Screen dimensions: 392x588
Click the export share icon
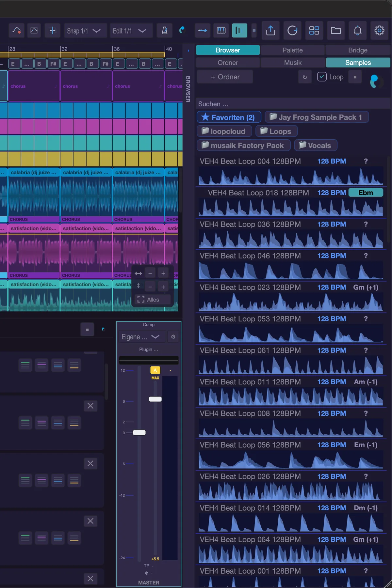click(270, 31)
